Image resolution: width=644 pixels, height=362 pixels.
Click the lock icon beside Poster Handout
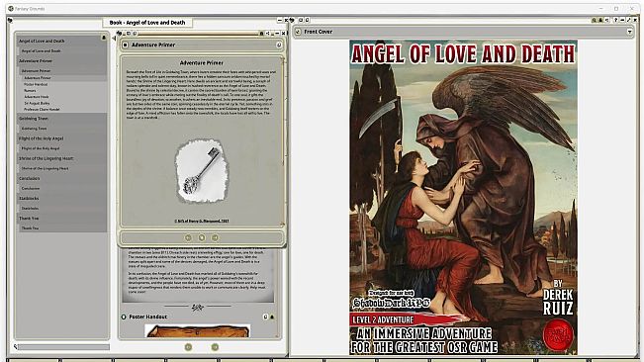coord(272,317)
